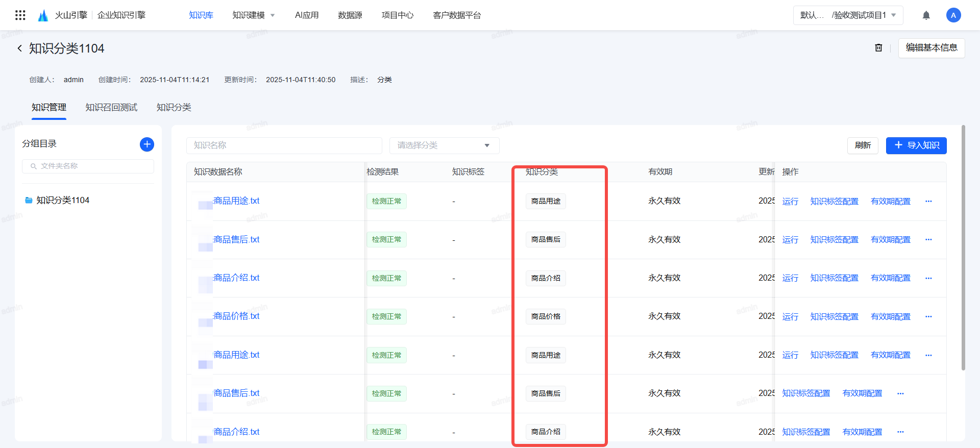
Task: Switch to the 知识召回测试 tab
Action: [x=111, y=108]
